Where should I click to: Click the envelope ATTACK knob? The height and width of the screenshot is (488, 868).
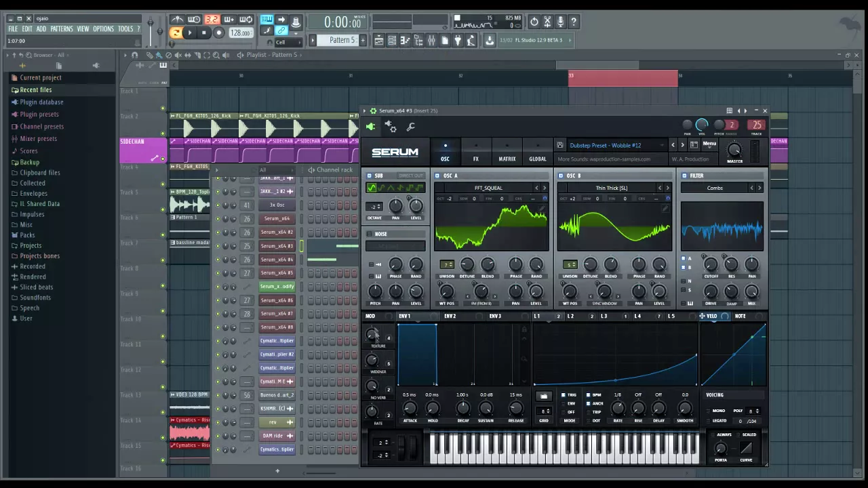(x=410, y=408)
